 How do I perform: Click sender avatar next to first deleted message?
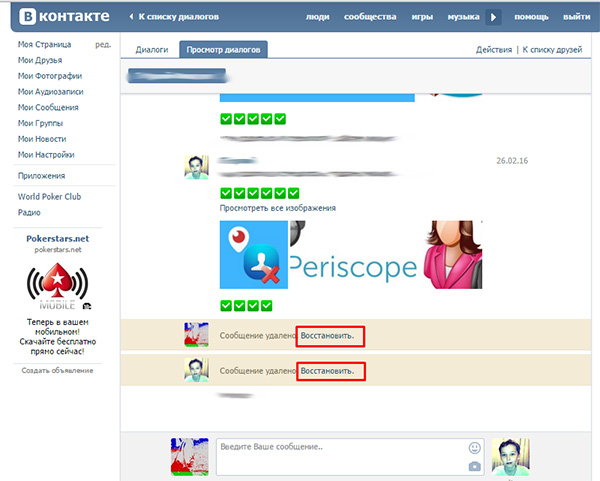coord(197,335)
